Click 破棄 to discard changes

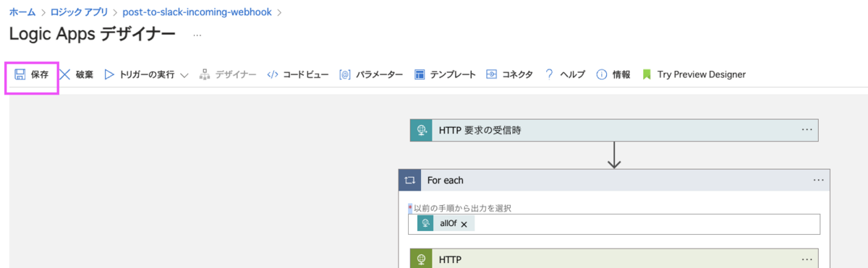(x=85, y=74)
